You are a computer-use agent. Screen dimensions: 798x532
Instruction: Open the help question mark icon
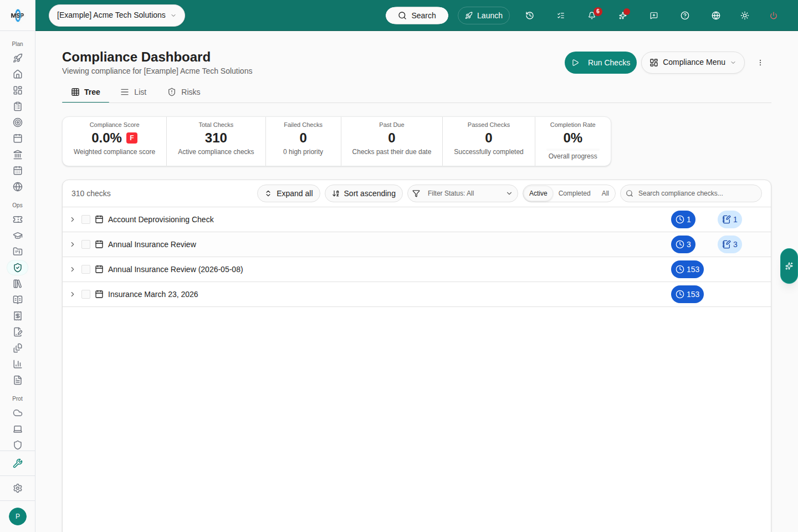(685, 16)
